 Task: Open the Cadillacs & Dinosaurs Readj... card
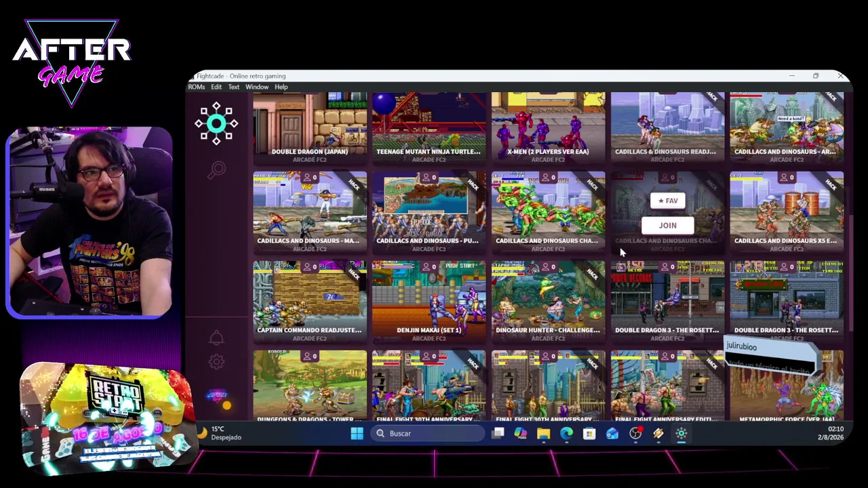668,127
